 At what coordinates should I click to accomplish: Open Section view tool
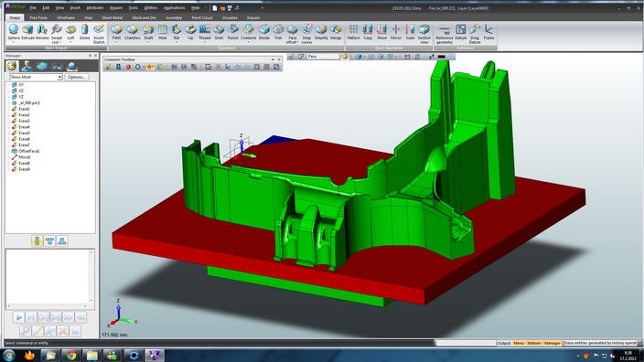424,34
